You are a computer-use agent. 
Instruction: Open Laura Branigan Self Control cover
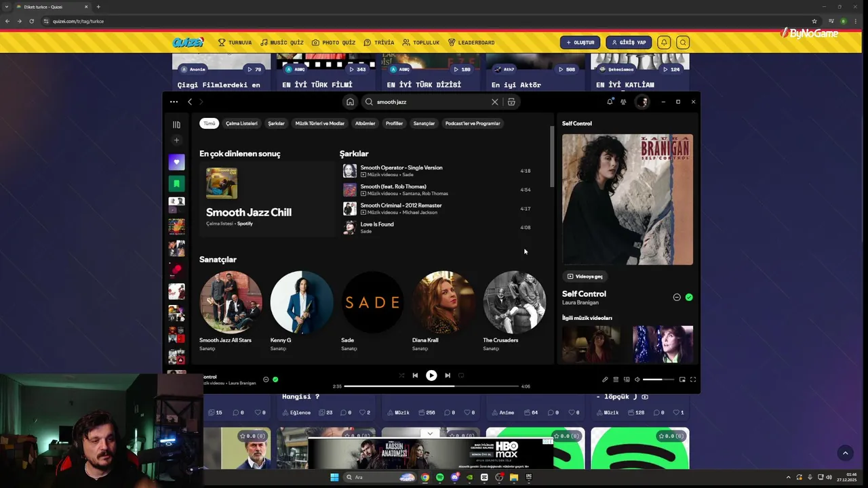click(627, 199)
